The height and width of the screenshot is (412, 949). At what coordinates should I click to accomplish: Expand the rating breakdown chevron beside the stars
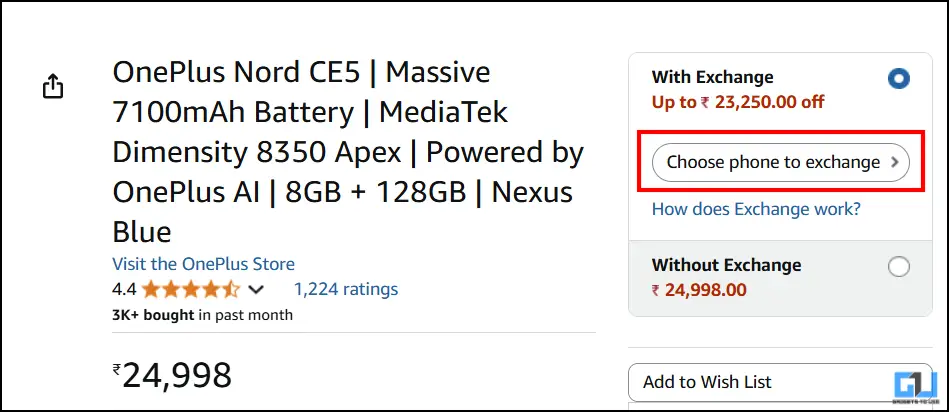[x=256, y=290]
